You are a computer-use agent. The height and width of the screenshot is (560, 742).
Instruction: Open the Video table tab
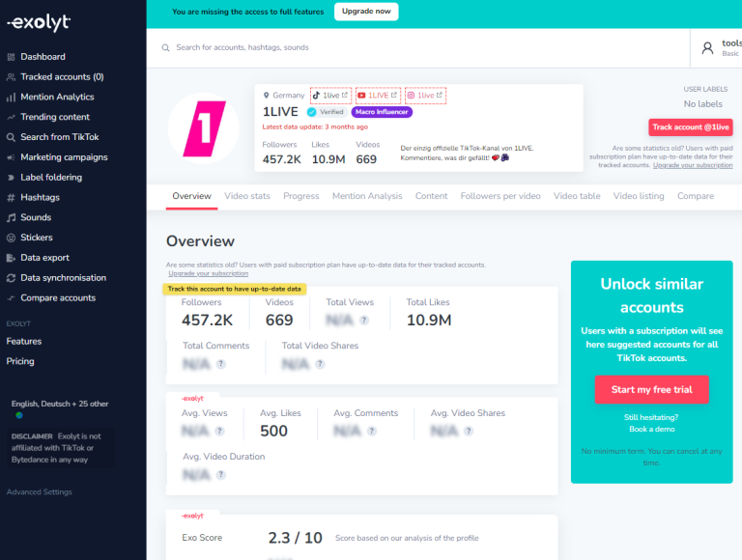click(577, 196)
